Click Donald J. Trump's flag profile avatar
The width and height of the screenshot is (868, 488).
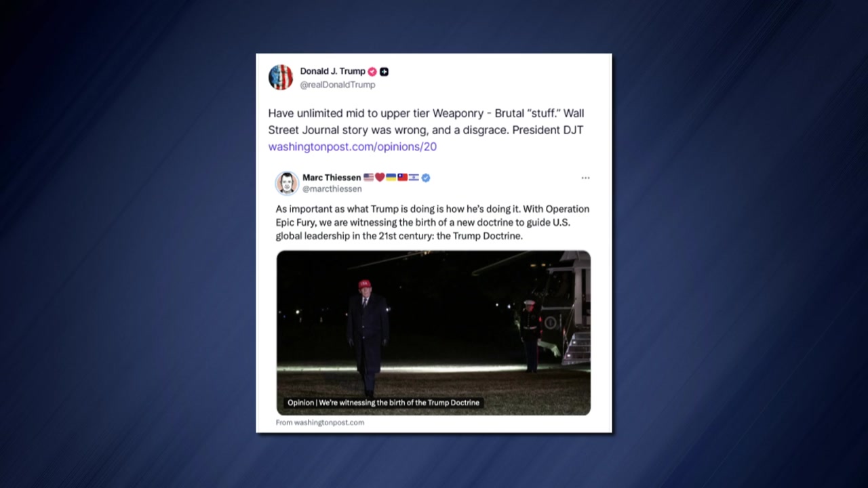pyautogui.click(x=281, y=77)
